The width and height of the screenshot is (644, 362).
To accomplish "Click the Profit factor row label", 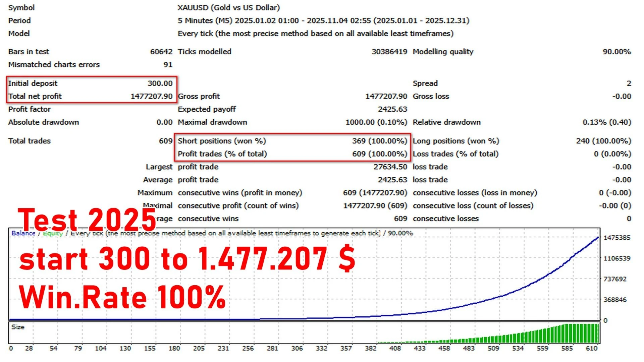I will click(x=29, y=109).
